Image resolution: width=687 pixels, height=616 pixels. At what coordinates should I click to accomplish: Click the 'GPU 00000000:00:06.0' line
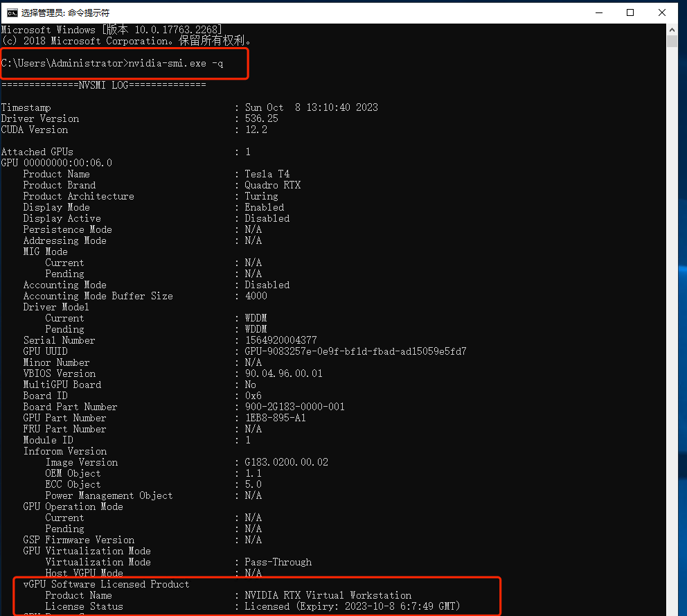click(x=57, y=163)
